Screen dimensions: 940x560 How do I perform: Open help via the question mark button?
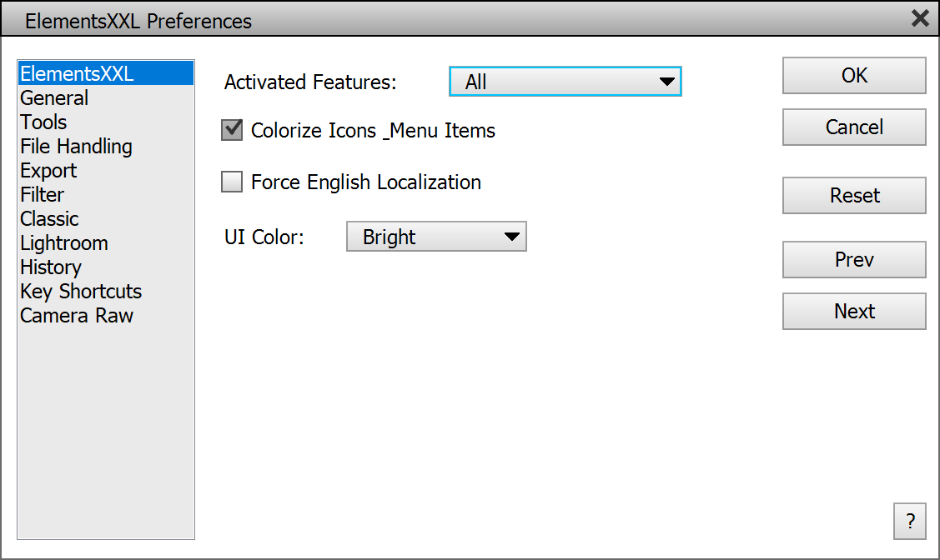(x=909, y=522)
